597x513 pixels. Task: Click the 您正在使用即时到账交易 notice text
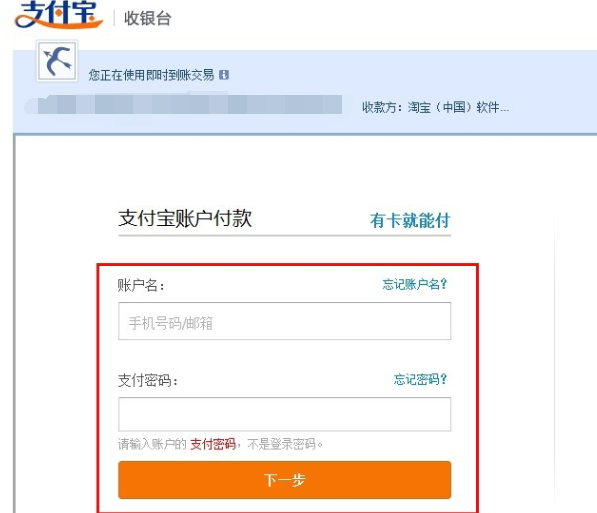151,75
